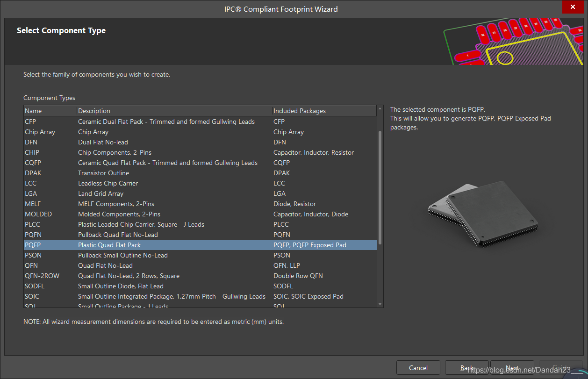The width and height of the screenshot is (588, 379).
Task: Click the component list scrollbar thumb
Action: [380, 187]
